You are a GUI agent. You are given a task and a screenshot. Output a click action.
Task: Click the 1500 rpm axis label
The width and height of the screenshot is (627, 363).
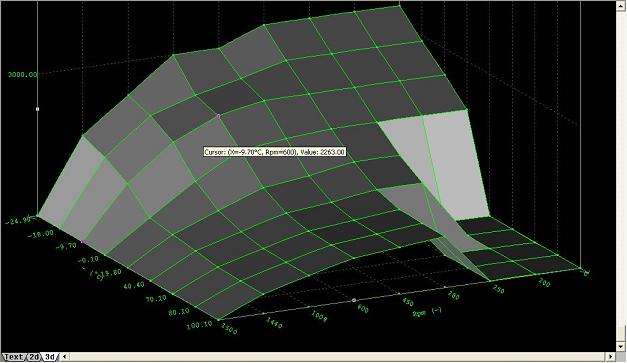coord(229,328)
